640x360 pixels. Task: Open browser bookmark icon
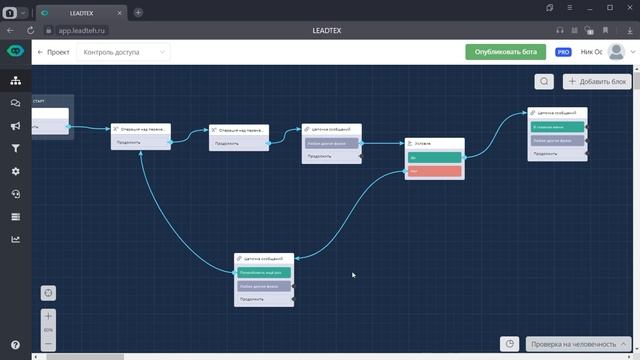click(x=606, y=30)
